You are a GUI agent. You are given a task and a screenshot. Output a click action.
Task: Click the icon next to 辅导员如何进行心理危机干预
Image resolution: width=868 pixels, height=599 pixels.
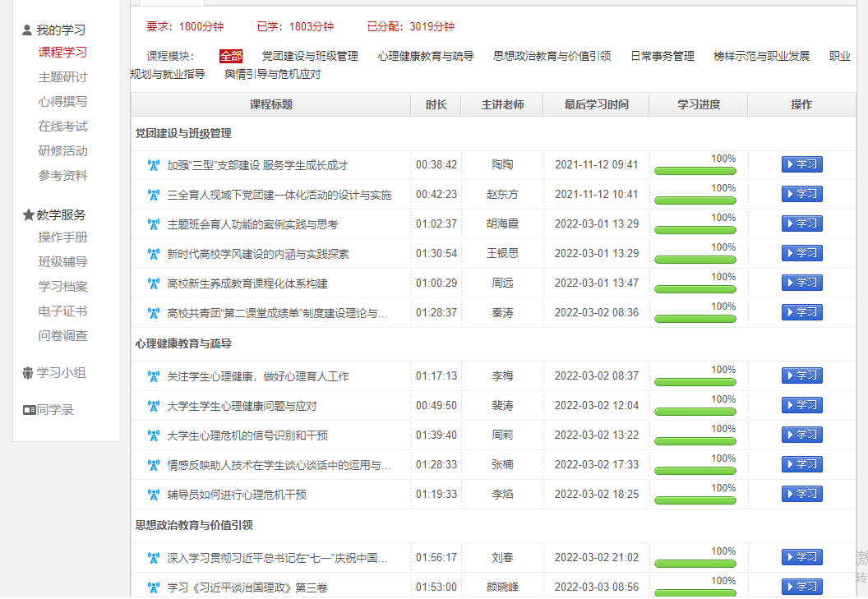click(153, 495)
